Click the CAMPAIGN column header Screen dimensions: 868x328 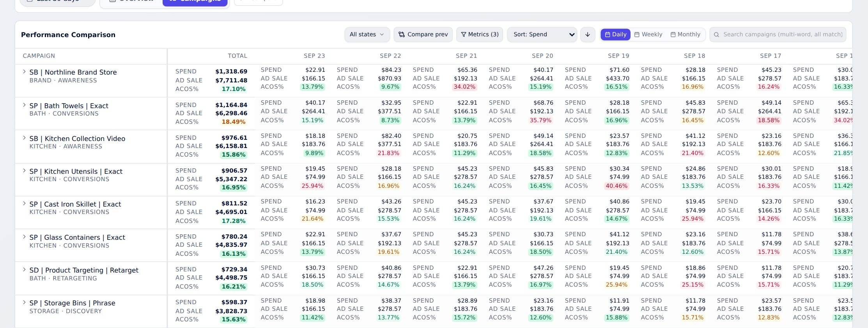point(39,56)
